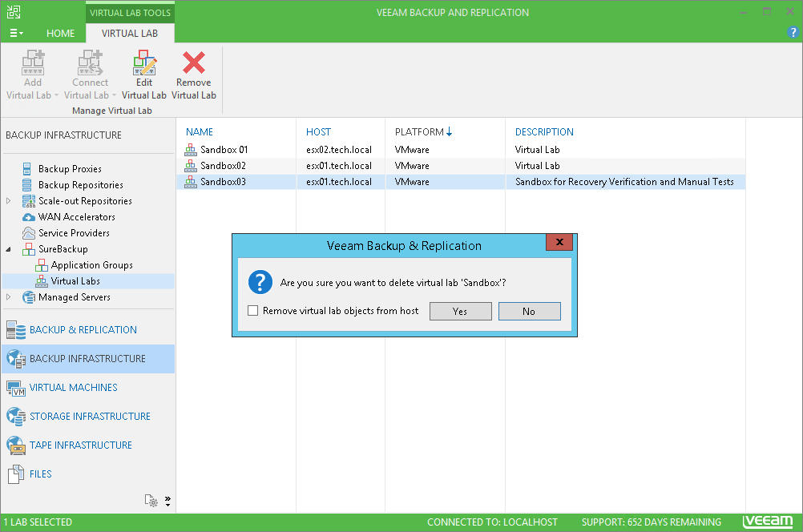The height and width of the screenshot is (532, 803).
Task: Click the Add Virtual Lab icon
Action: tap(33, 62)
